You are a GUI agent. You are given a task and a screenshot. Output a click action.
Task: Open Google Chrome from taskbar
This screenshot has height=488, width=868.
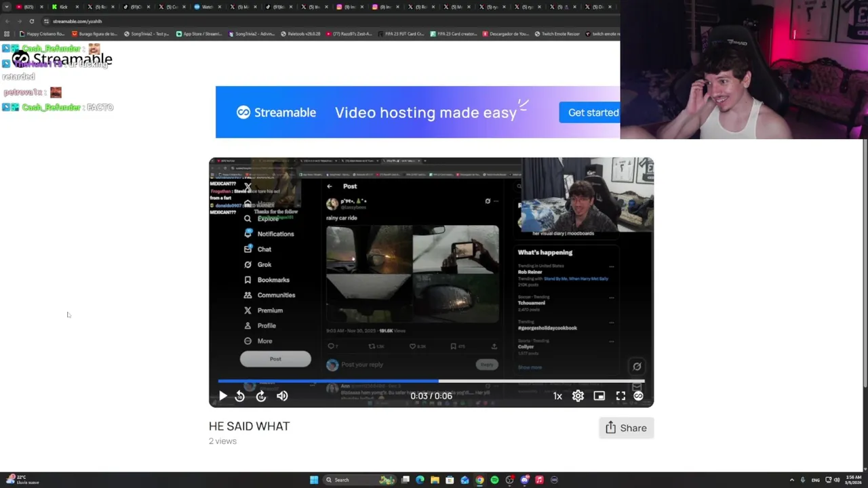click(x=479, y=480)
